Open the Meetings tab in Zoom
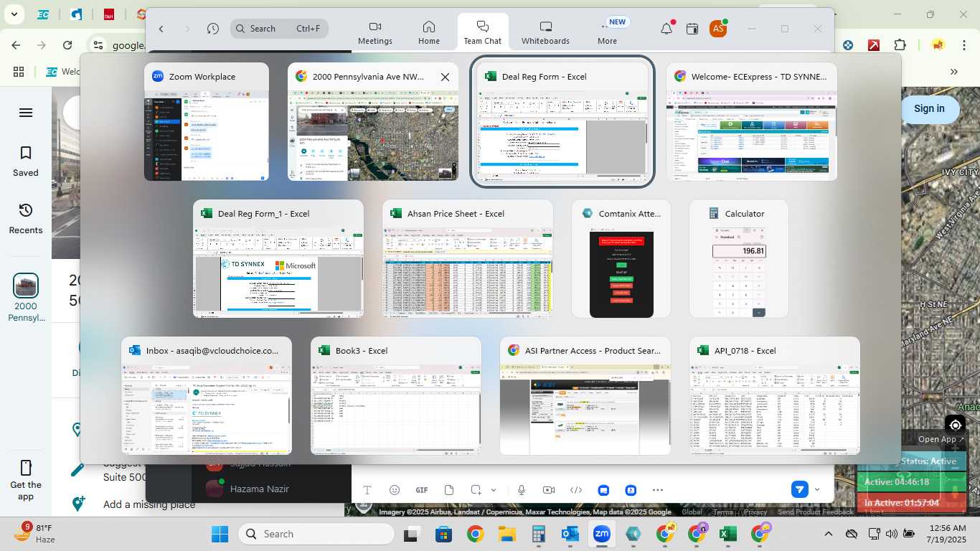 pos(375,32)
